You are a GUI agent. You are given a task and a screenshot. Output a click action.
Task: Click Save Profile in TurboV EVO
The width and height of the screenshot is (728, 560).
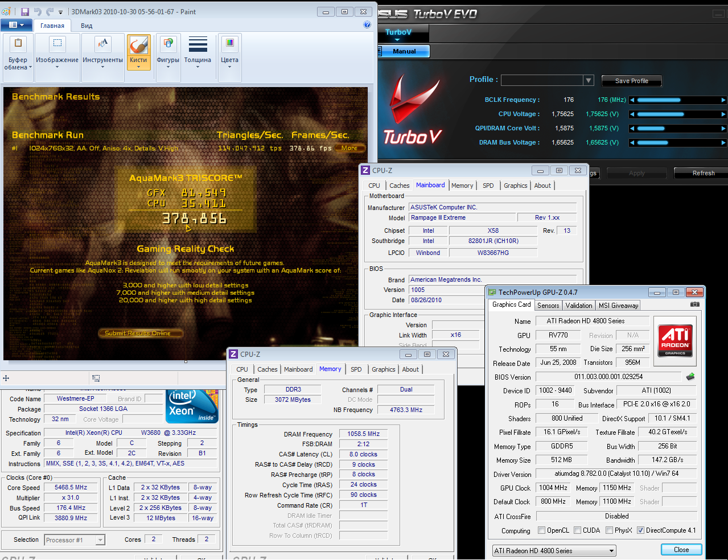pyautogui.click(x=631, y=81)
